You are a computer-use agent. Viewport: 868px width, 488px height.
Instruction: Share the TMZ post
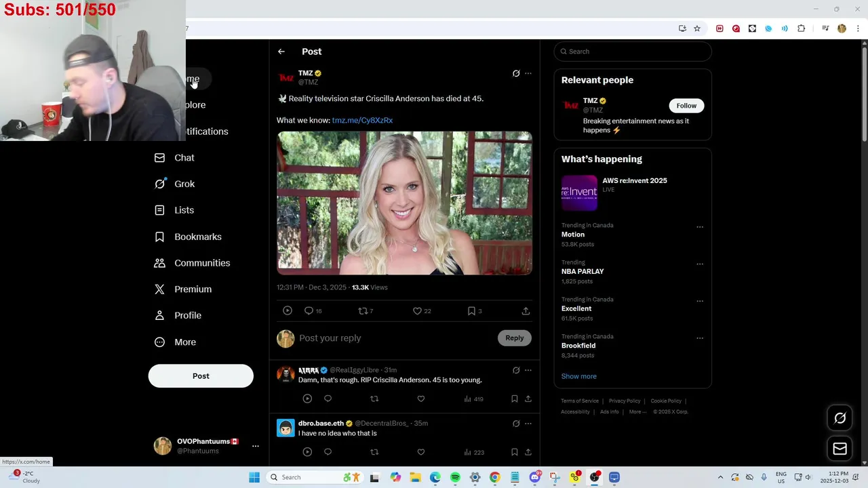526,310
